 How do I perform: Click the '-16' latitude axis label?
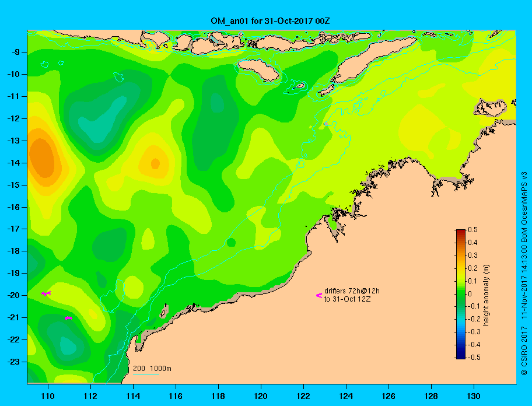tap(14, 207)
